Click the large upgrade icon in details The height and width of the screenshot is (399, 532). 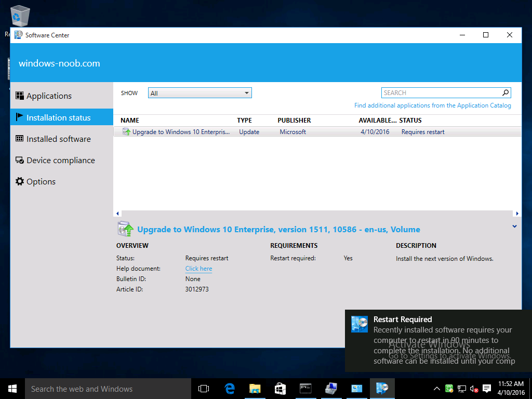[x=125, y=229]
